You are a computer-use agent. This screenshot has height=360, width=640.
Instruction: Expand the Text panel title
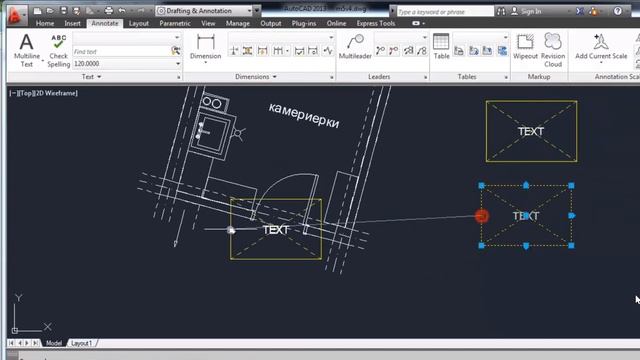click(91, 77)
